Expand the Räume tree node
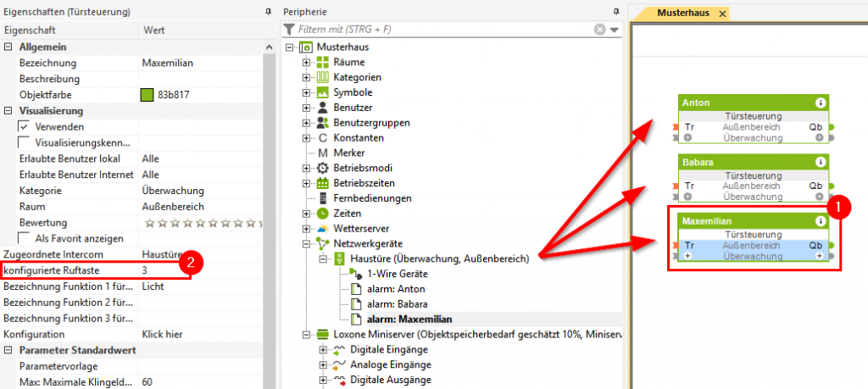This screenshot has height=389, width=868. pos(307,62)
